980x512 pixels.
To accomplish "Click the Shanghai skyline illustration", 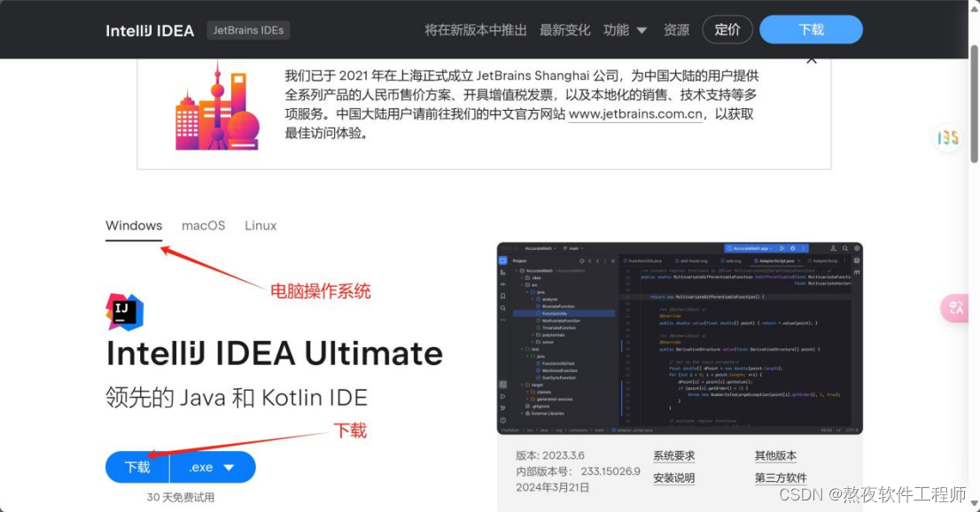I will [x=217, y=106].
